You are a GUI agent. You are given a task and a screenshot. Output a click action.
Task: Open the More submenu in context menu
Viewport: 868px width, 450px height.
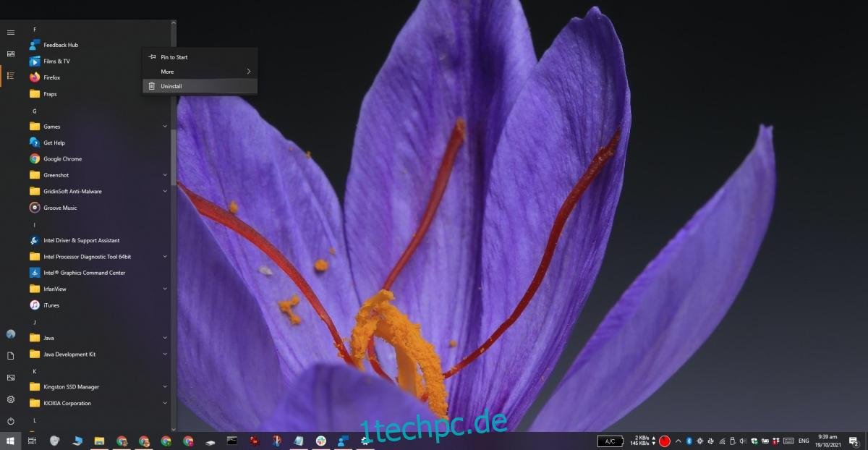(200, 72)
